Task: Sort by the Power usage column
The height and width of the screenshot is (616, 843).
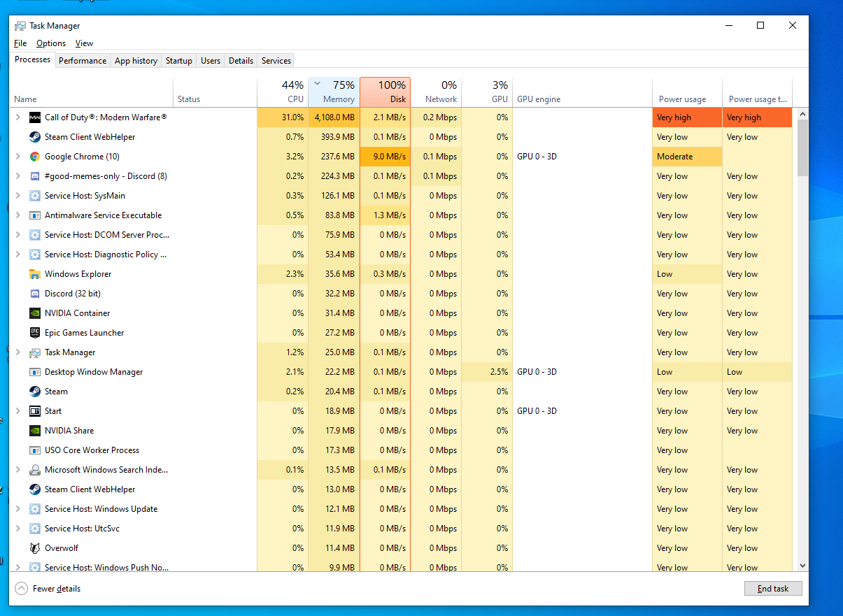Action: pyautogui.click(x=687, y=92)
